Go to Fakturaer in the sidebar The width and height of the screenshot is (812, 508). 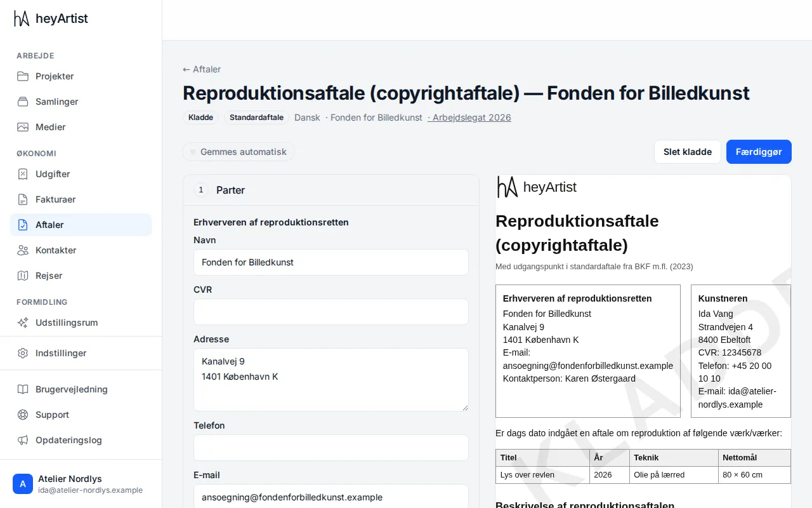[x=81, y=199]
